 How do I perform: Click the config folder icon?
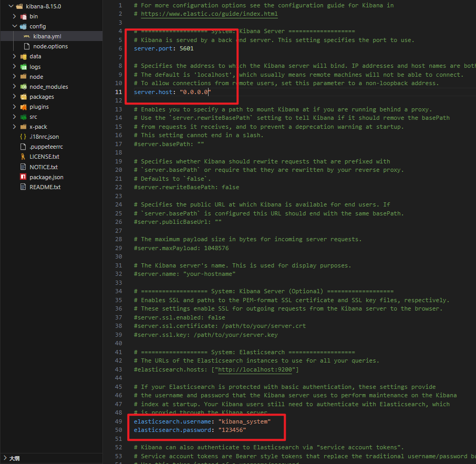[23, 26]
